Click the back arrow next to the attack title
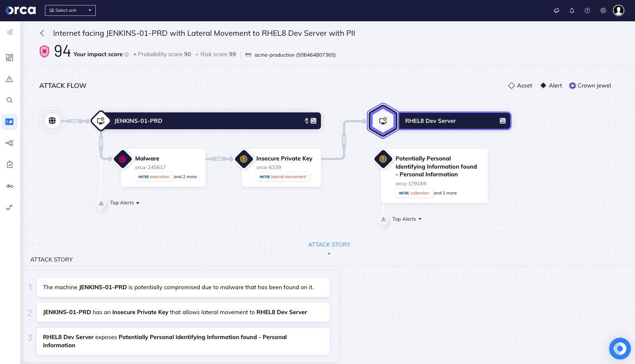 pyautogui.click(x=42, y=33)
